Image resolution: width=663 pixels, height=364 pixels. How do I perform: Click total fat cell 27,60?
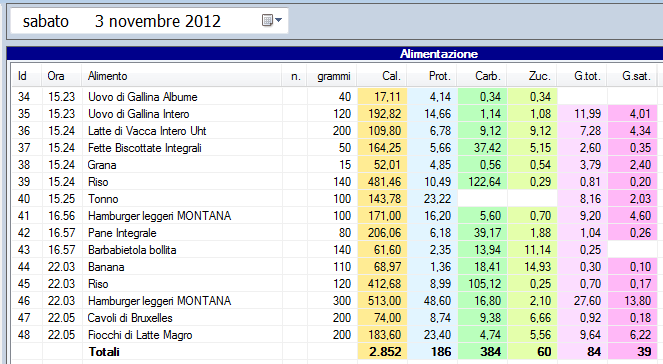582,301
